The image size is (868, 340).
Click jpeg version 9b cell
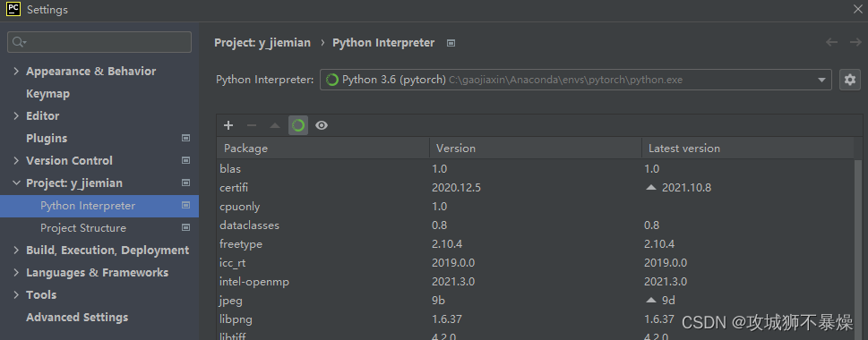tap(438, 301)
